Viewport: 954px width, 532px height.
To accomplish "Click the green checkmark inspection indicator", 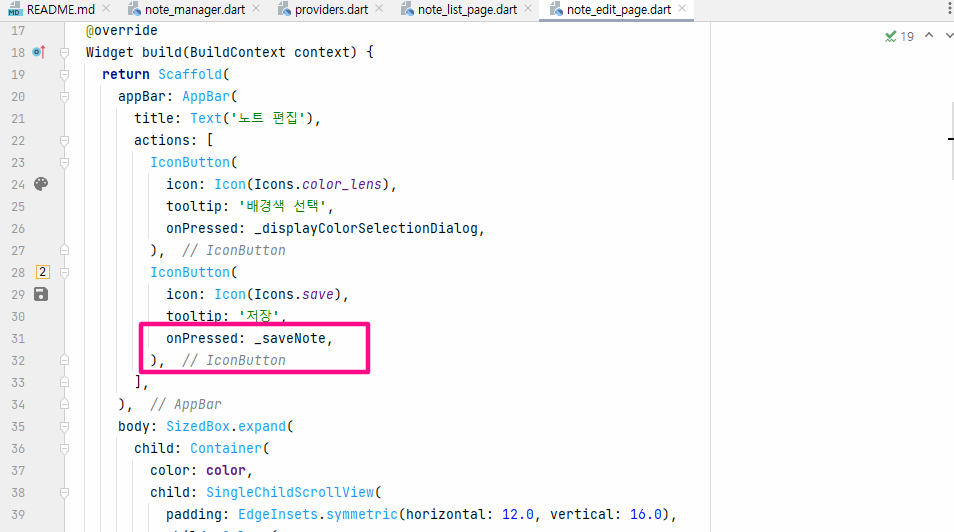I will (x=891, y=37).
